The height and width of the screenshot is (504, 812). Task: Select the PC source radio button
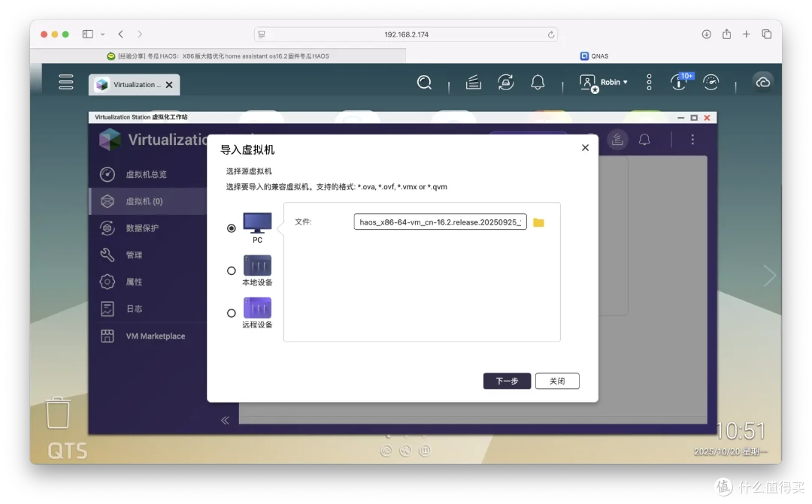coord(232,228)
